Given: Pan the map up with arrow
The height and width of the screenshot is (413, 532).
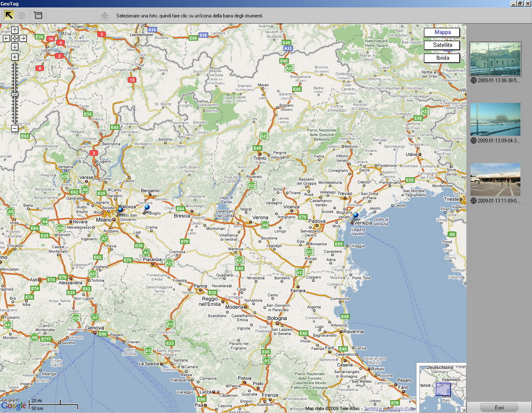Looking at the screenshot, I should [x=15, y=30].
